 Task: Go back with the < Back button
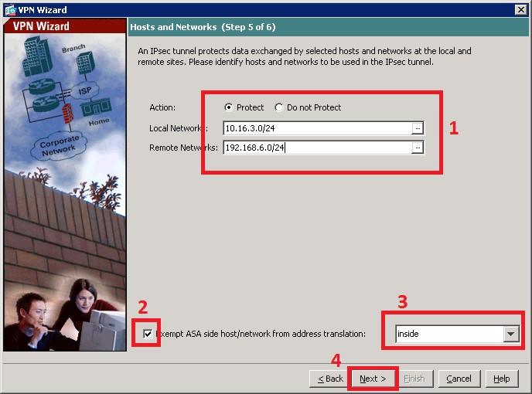330,379
